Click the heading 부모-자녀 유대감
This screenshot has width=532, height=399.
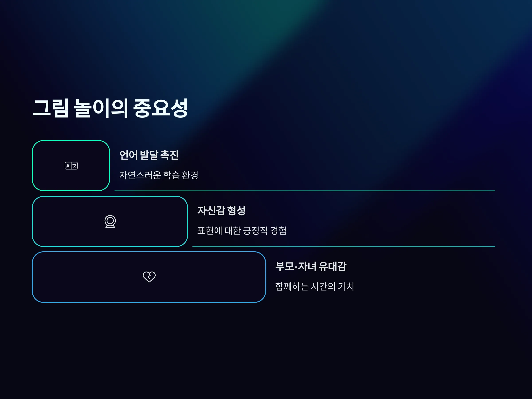(311, 266)
